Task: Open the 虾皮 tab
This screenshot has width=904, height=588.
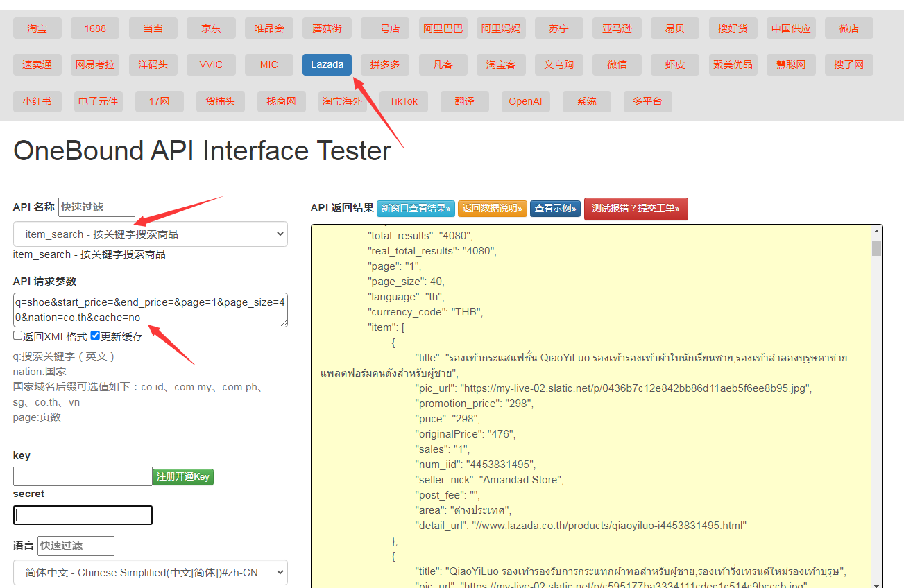Action: click(675, 64)
